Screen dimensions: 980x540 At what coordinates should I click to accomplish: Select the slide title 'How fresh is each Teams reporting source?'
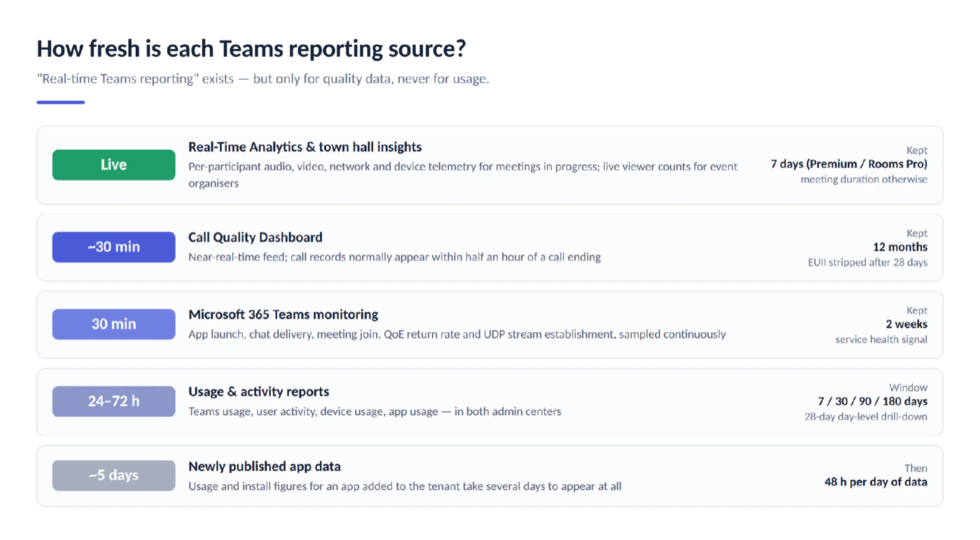[251, 48]
